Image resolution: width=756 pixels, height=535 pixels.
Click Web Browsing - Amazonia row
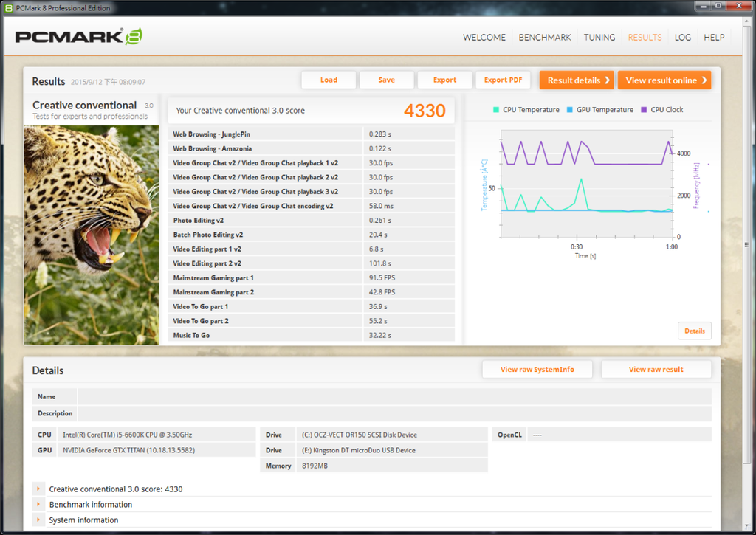[x=311, y=148]
